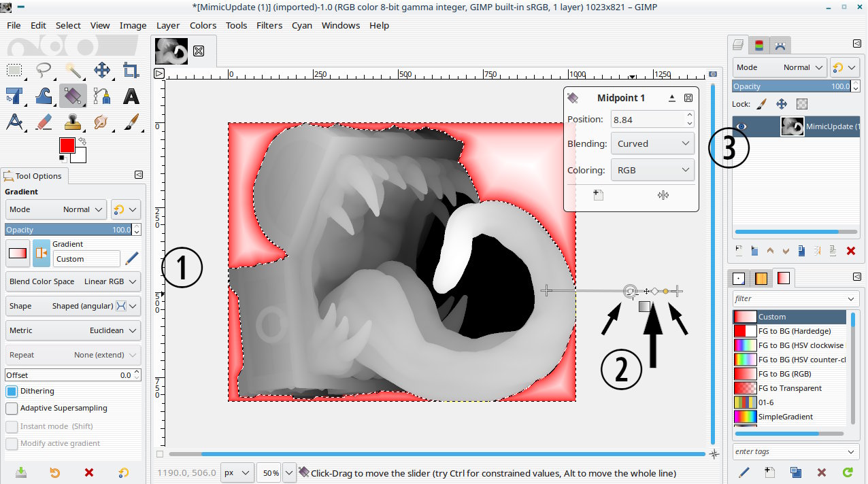Switch to the Channels tab
Screen dimensions: 868x484
click(759, 46)
